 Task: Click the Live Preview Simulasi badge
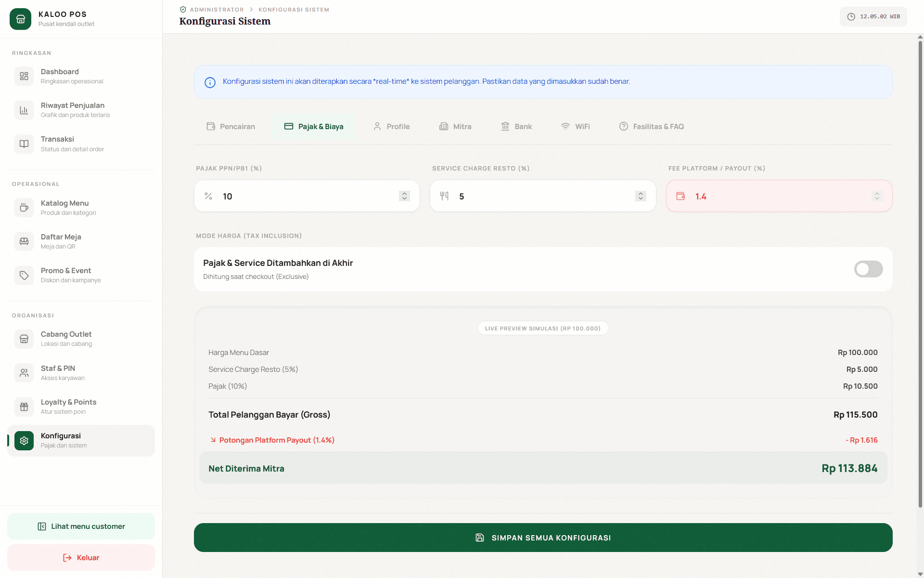(543, 328)
